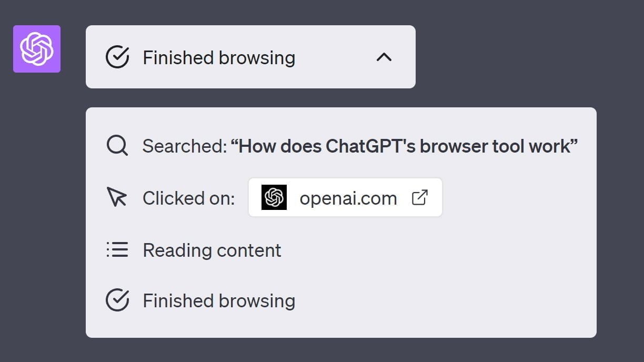Click the "Searched:" label text
Viewport: 644px width, 362px height.
pos(184,146)
